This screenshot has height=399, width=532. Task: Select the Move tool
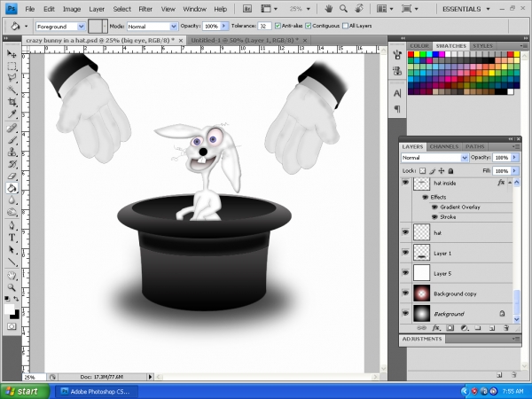(12, 54)
